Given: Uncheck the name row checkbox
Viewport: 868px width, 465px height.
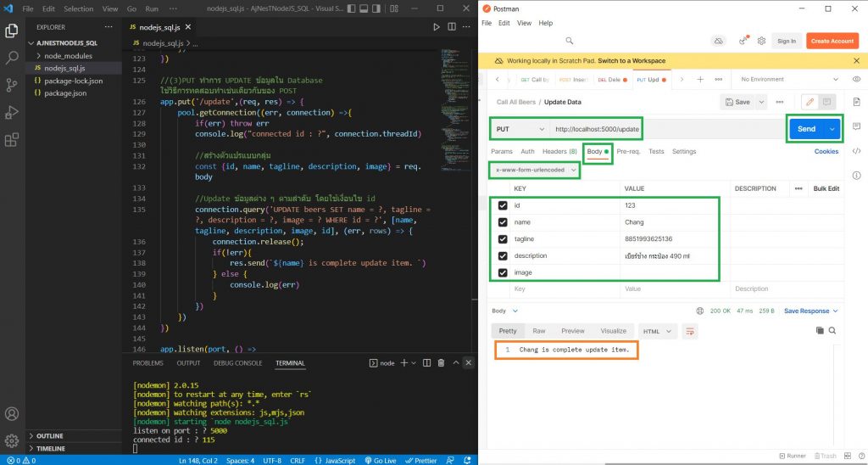Looking at the screenshot, I should click(x=503, y=222).
